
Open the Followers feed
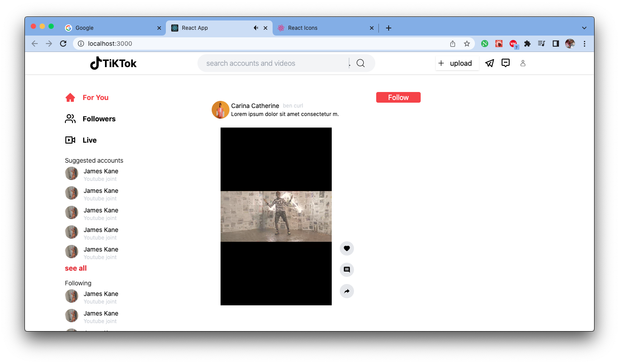click(99, 119)
